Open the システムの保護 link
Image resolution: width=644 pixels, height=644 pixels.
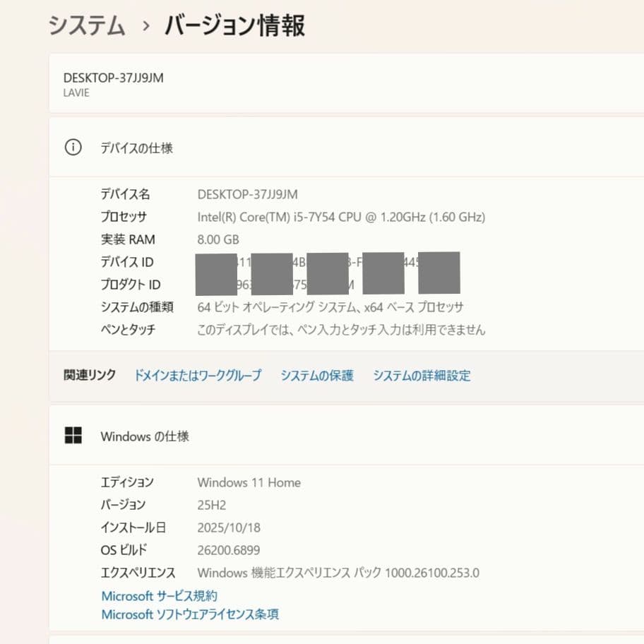tap(316, 375)
